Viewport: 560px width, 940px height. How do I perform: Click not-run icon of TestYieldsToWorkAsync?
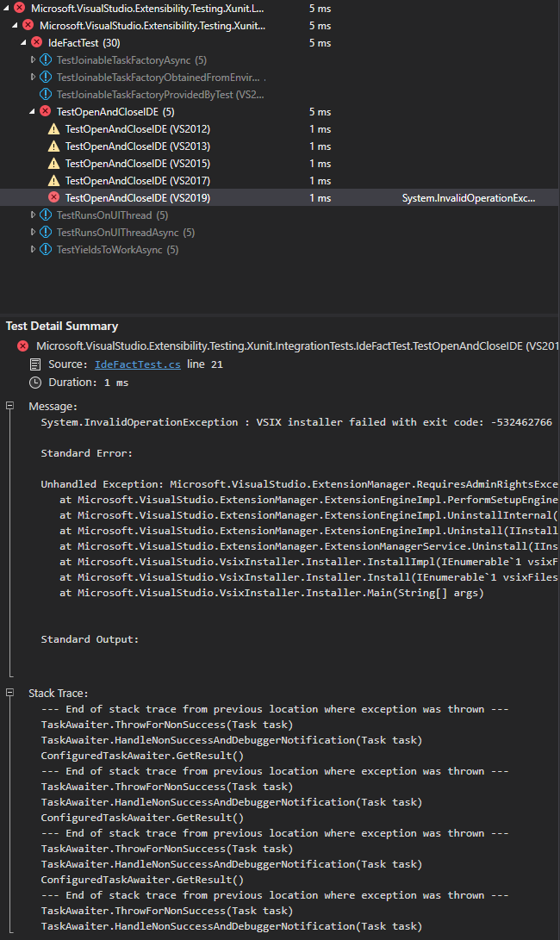(x=46, y=249)
